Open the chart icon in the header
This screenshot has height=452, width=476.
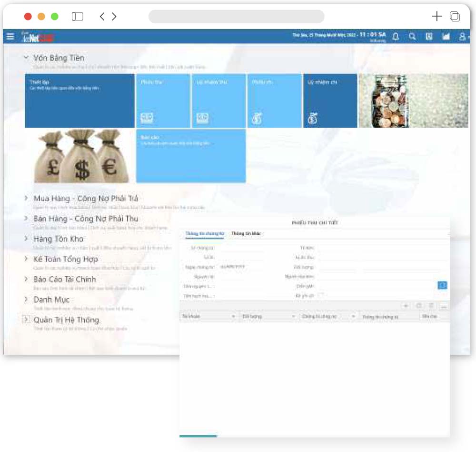tap(446, 37)
